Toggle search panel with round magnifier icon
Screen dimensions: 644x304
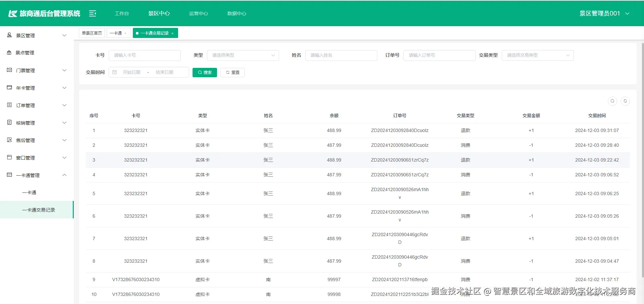pos(612,101)
